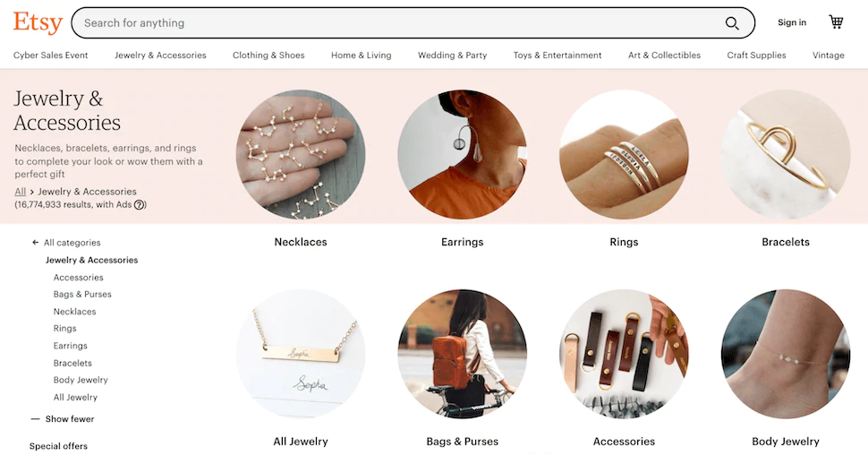Open Cyber Sales Event menu item

click(50, 56)
